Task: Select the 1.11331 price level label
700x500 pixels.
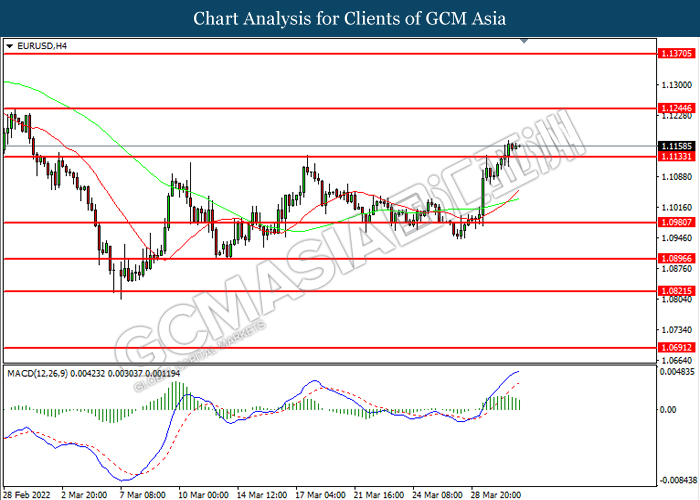Action: 677,156
